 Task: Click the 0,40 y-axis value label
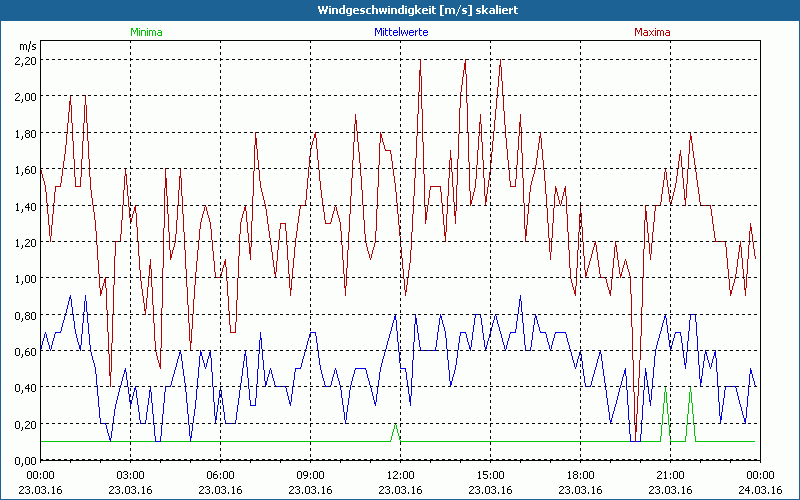pyautogui.click(x=25, y=388)
